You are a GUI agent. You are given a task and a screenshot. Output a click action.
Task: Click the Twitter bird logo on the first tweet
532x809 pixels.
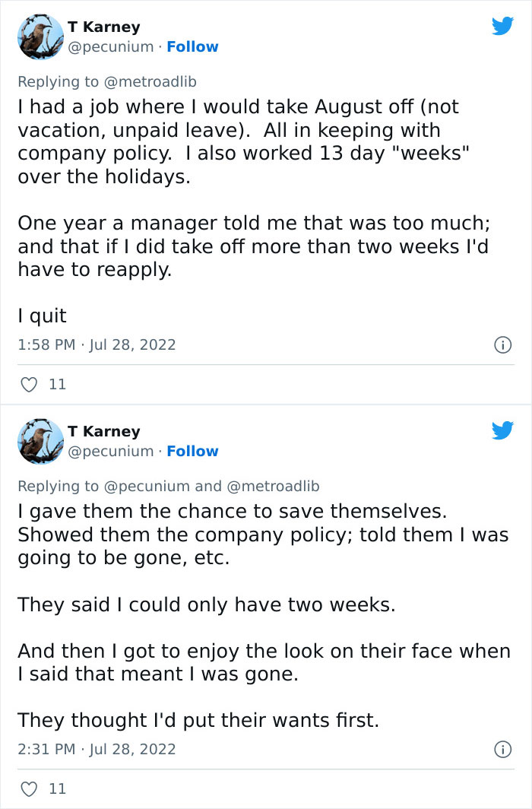tap(502, 25)
